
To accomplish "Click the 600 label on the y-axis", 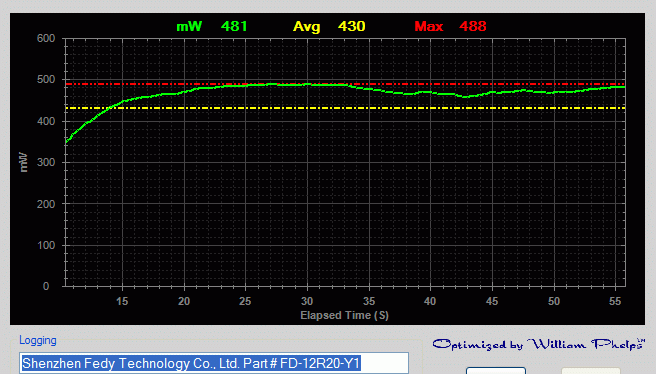I will point(46,38).
